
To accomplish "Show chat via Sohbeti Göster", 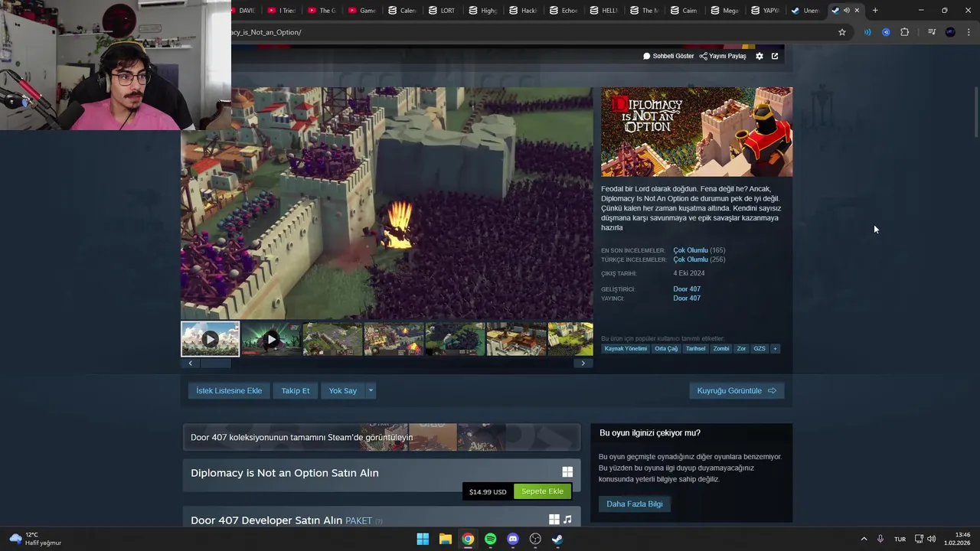I will pyautogui.click(x=668, y=56).
